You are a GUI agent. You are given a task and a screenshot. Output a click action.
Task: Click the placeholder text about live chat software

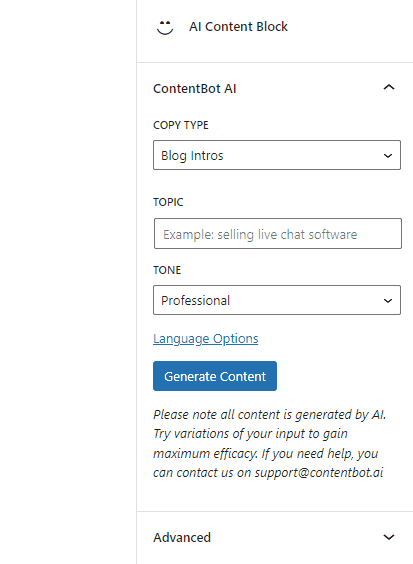tap(260, 235)
